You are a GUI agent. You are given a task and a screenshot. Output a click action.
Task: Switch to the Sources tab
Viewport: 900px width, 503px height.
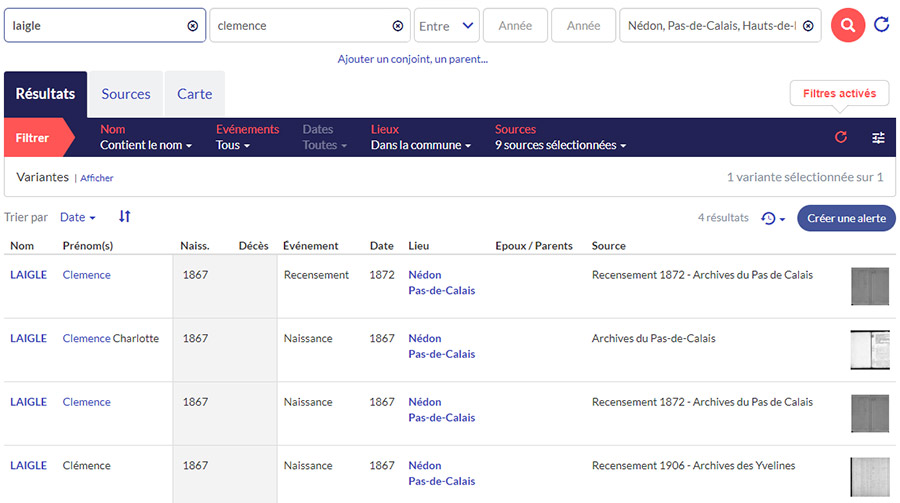click(126, 94)
